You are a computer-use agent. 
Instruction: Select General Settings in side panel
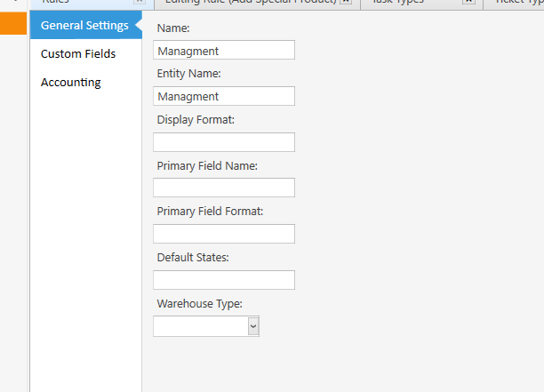tap(84, 25)
